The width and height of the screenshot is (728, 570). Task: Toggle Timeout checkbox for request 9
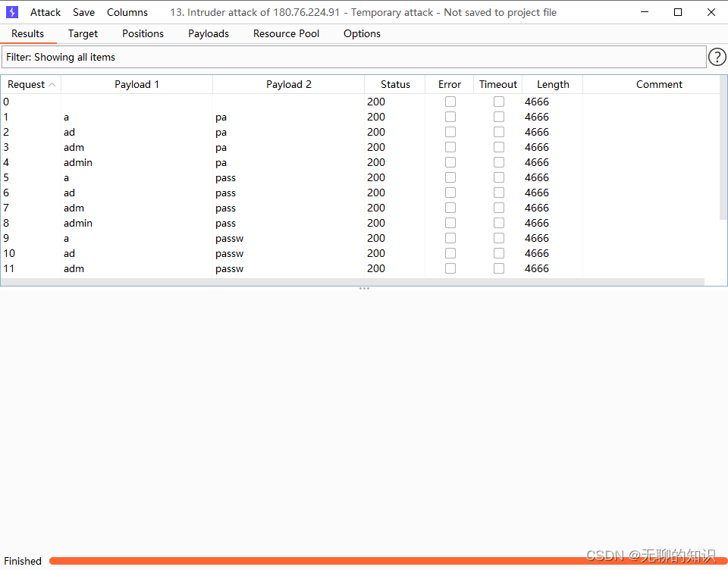click(499, 238)
